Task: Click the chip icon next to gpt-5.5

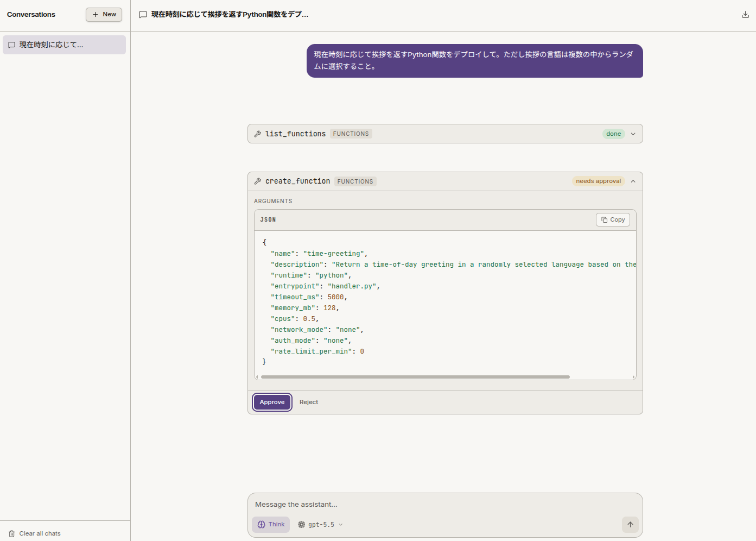Action: pos(302,525)
